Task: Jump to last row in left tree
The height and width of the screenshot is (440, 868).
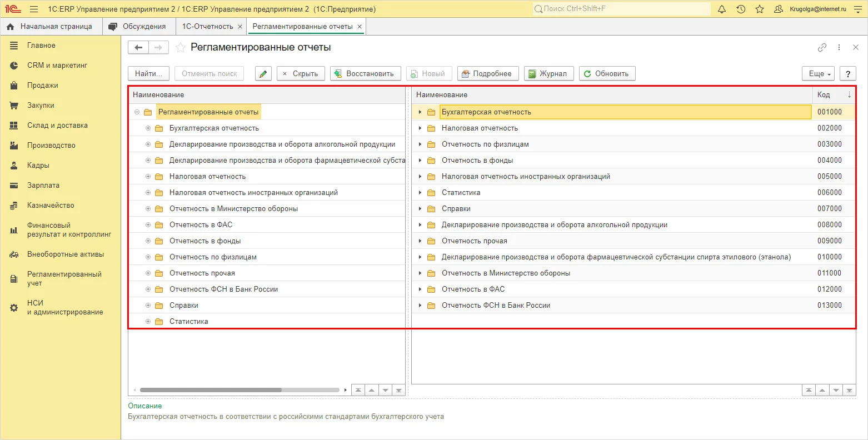Action: point(398,391)
